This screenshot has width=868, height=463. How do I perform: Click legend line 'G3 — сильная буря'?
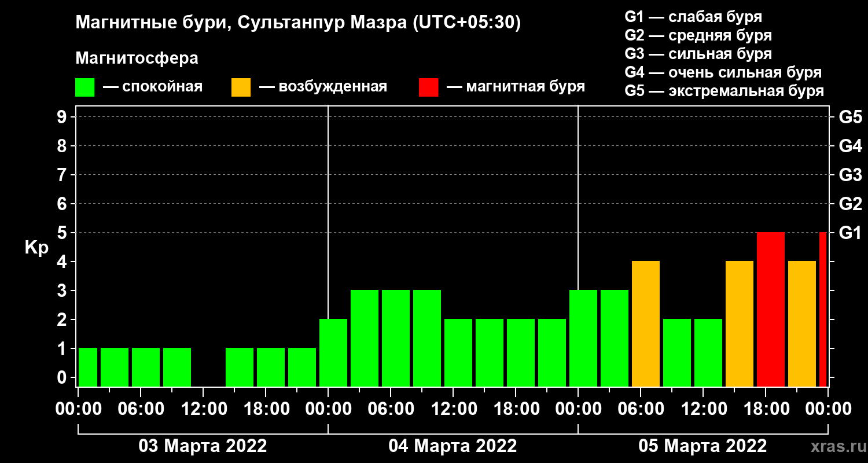698,54
